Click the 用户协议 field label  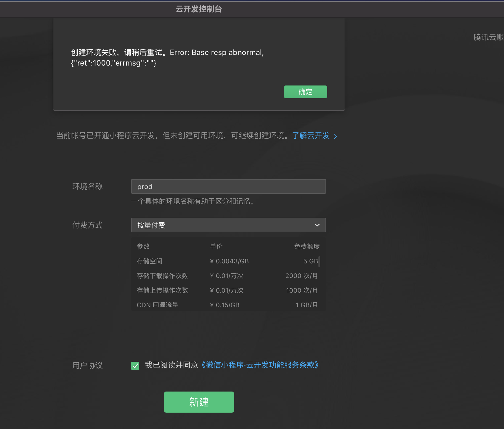coord(88,365)
